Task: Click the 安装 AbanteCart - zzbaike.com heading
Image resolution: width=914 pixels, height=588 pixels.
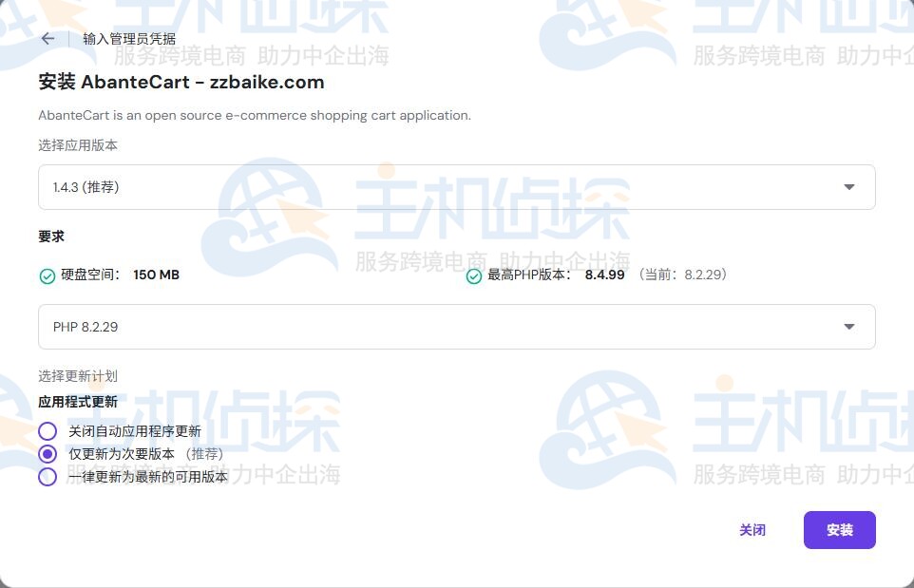Action: click(181, 82)
